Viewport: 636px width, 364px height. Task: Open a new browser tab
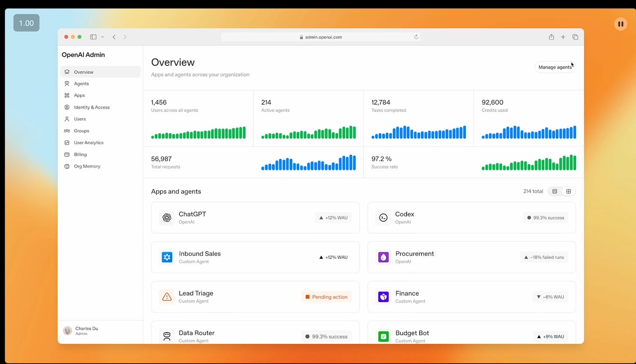tap(563, 37)
